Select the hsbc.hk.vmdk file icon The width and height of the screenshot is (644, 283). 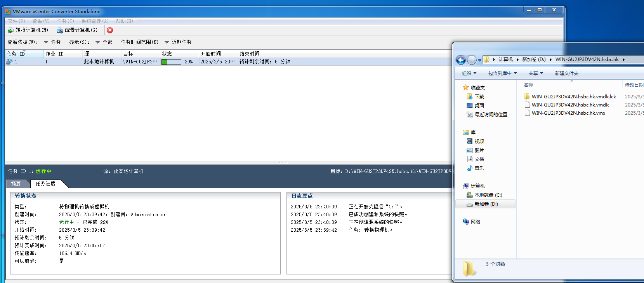(527, 105)
